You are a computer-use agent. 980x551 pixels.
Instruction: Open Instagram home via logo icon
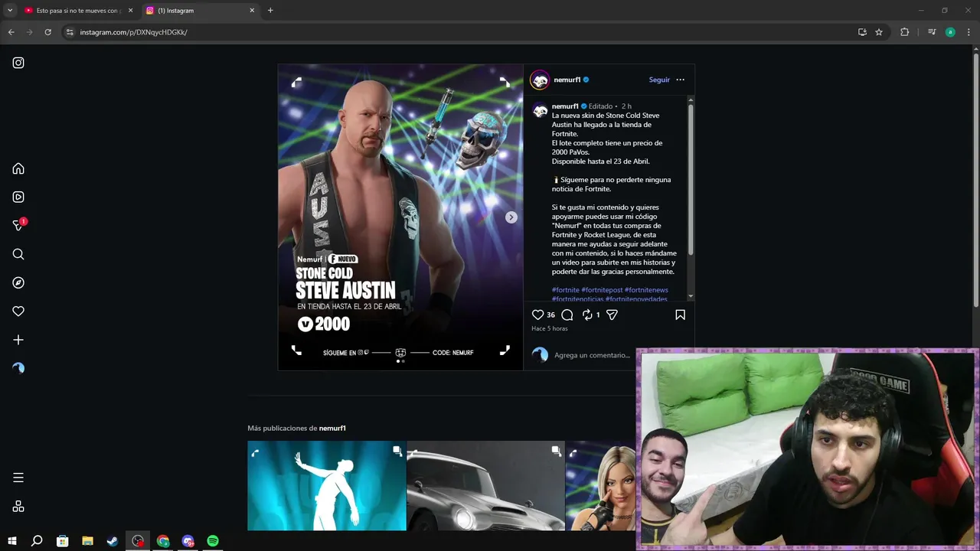click(x=18, y=63)
